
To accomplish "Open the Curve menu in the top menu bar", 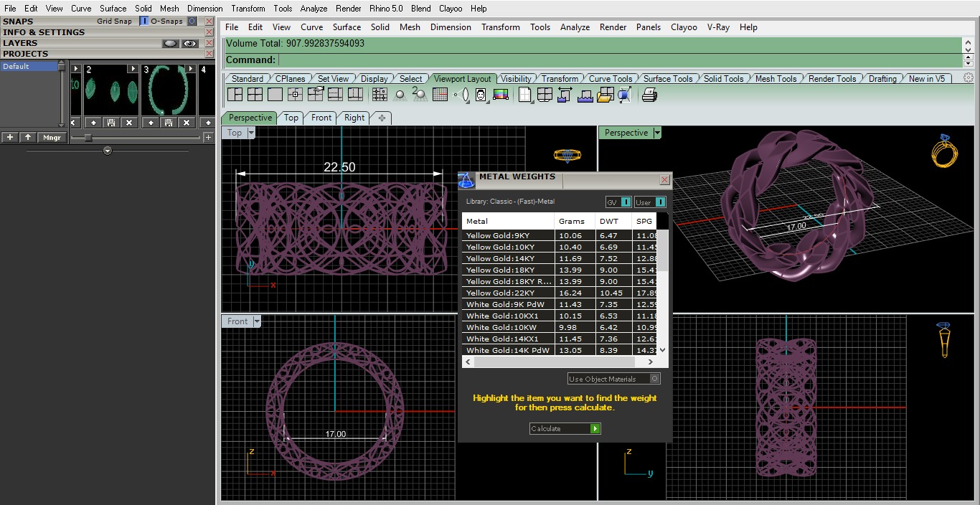I will [81, 9].
